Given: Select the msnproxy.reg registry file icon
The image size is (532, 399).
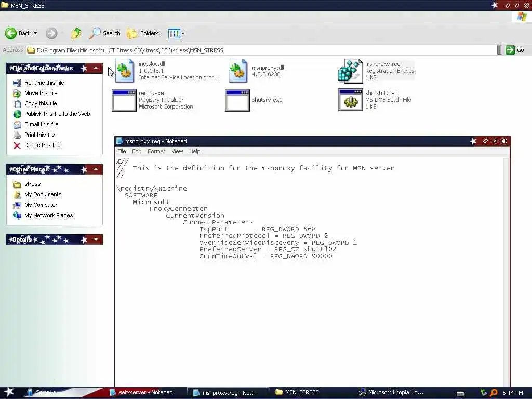Looking at the screenshot, I should point(351,71).
